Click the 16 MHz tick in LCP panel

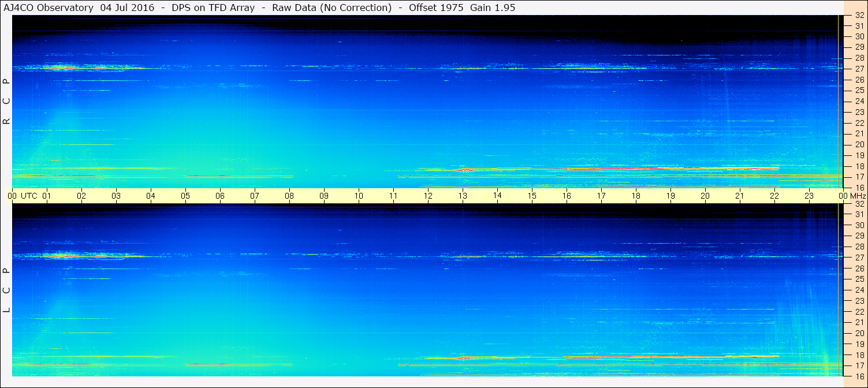pyautogui.click(x=859, y=376)
